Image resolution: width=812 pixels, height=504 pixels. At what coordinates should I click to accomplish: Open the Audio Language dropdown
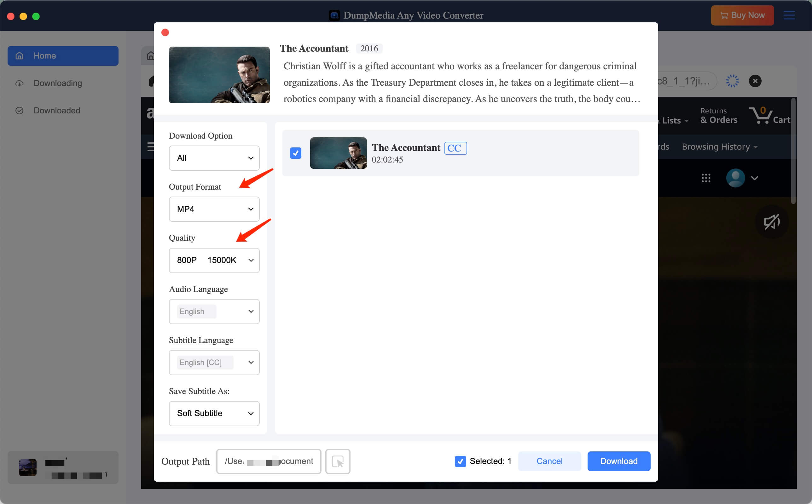(214, 311)
